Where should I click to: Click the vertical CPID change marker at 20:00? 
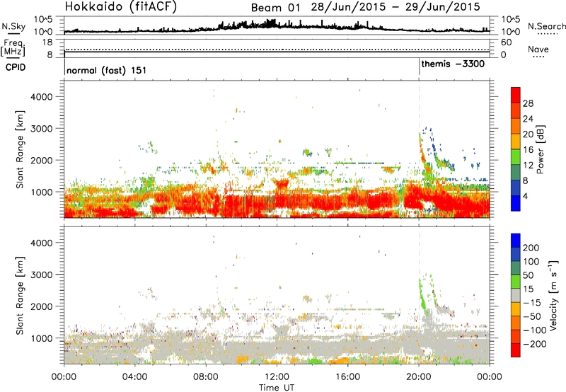(x=419, y=67)
